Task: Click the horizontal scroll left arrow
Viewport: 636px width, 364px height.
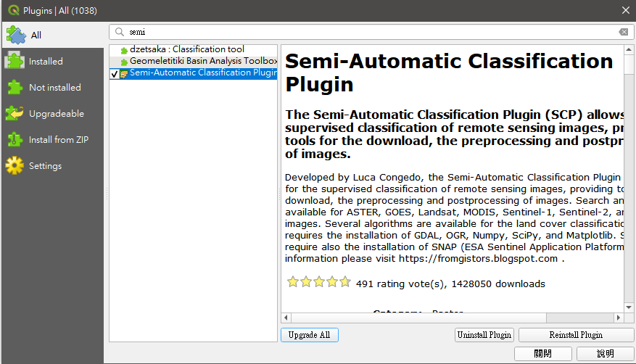Action: pyautogui.click(x=286, y=318)
